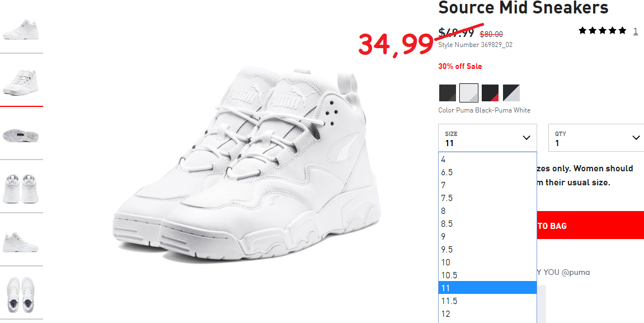Image resolution: width=644 pixels, height=323 pixels.
Task: Show the top-down view thumbnail
Action: click(21, 295)
